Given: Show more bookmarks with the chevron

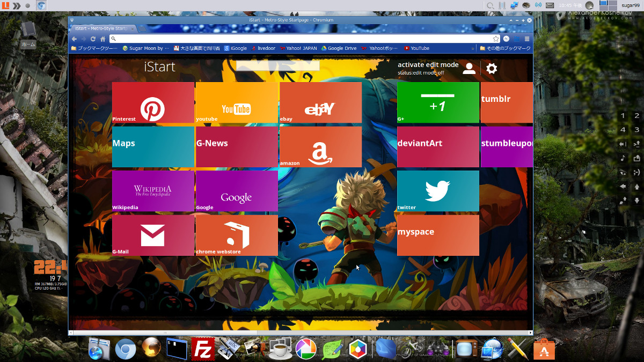Looking at the screenshot, I should coord(473,48).
